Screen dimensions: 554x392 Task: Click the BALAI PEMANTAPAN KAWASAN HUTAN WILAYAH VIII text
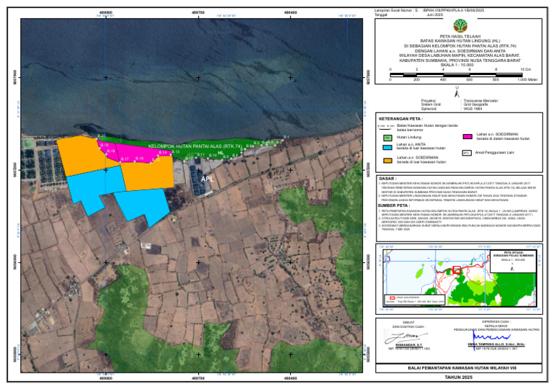coord(462,368)
